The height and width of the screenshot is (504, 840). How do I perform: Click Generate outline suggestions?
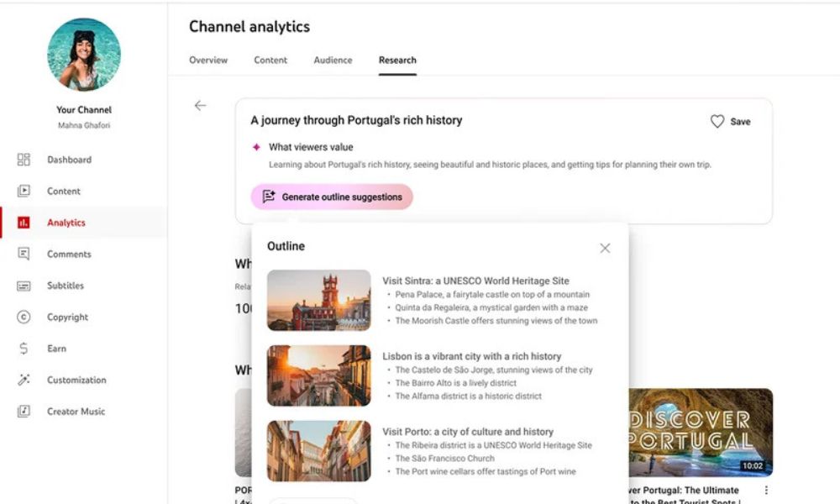pyautogui.click(x=331, y=197)
